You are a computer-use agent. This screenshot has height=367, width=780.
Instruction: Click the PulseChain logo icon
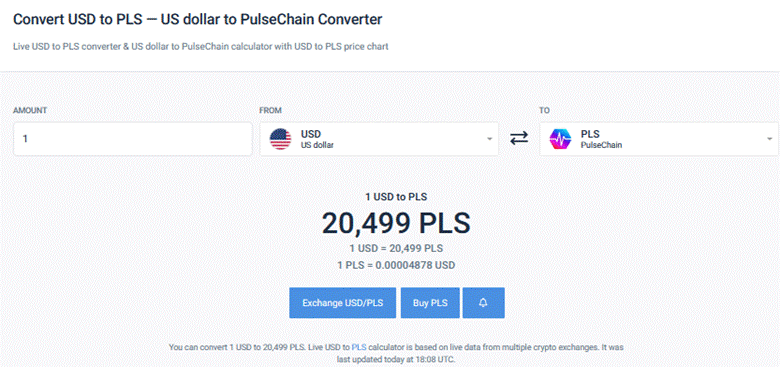[x=560, y=139]
